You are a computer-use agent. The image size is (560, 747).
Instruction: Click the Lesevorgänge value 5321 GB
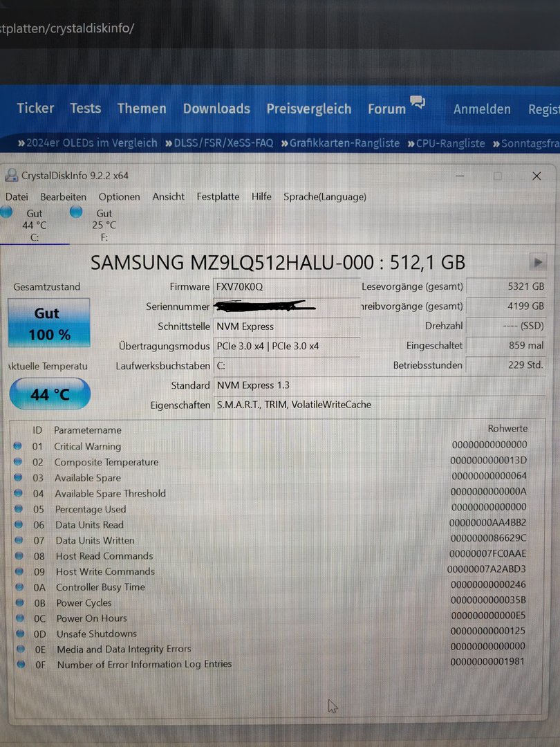coord(506,286)
